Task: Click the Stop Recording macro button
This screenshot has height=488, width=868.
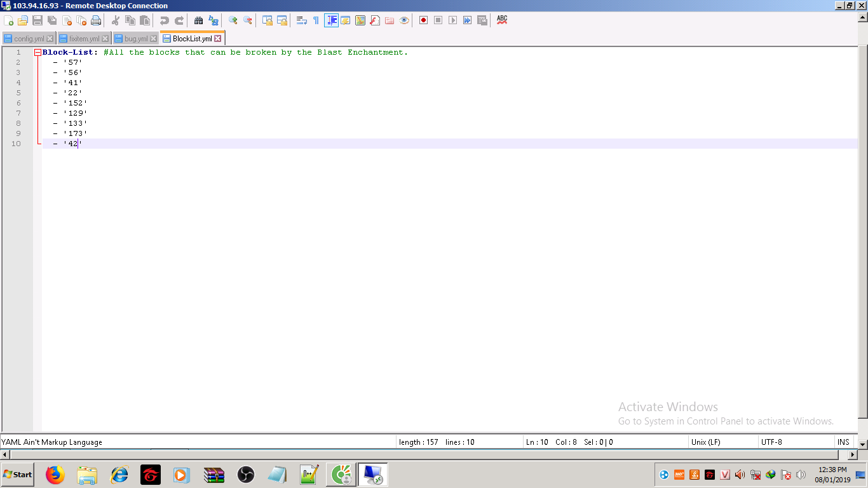Action: click(438, 20)
